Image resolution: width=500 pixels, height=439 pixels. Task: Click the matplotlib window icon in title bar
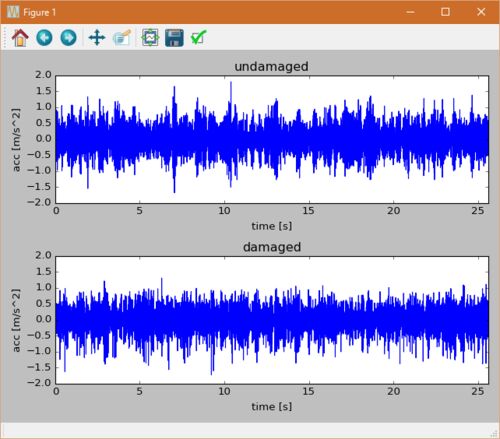(13, 12)
